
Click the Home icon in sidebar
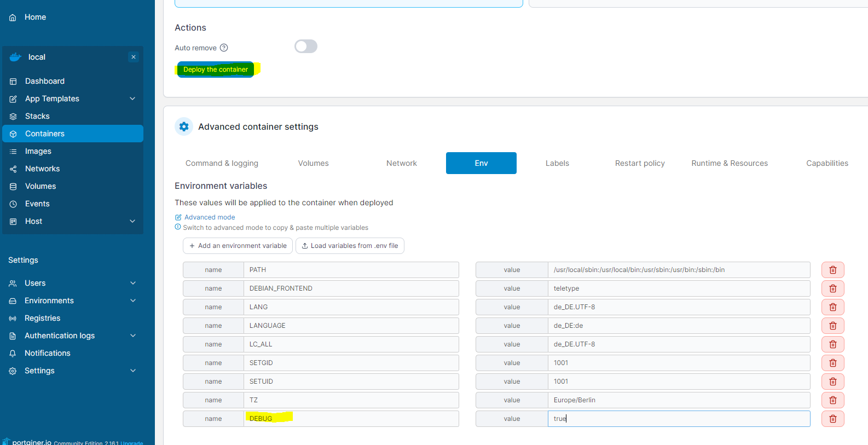click(13, 18)
